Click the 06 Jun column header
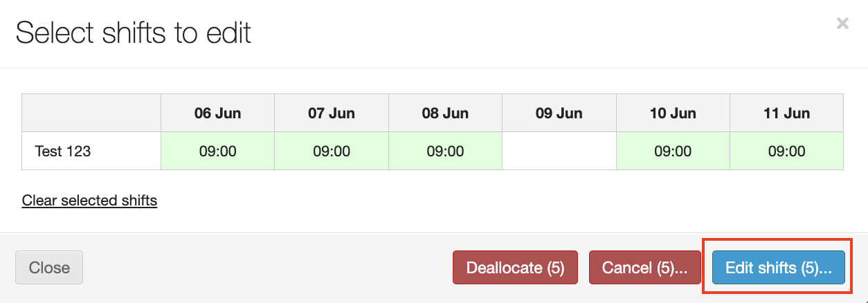868x303 pixels. tap(217, 113)
